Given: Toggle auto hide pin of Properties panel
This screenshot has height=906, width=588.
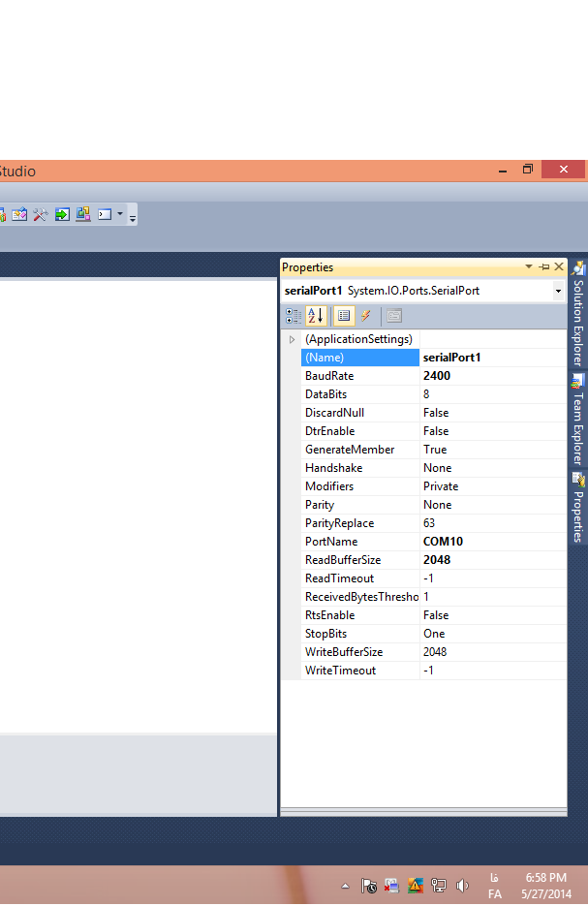Looking at the screenshot, I should 544,266.
